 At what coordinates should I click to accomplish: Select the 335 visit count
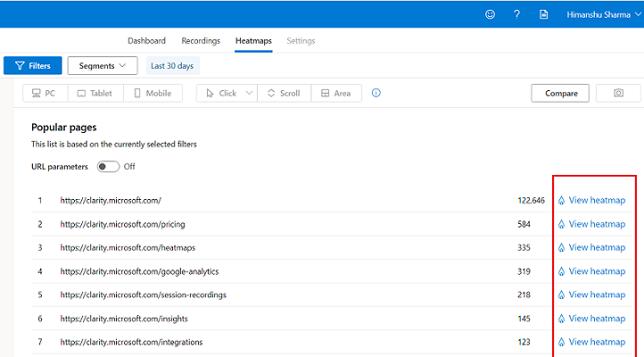click(524, 248)
